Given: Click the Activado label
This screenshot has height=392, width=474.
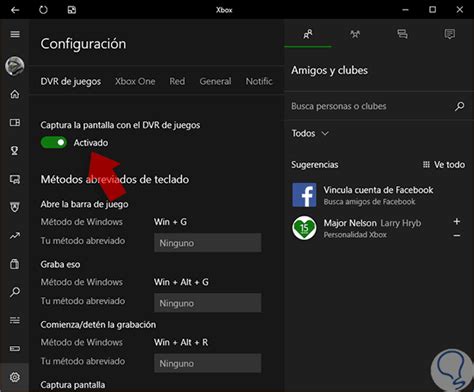Looking at the screenshot, I should click(91, 143).
